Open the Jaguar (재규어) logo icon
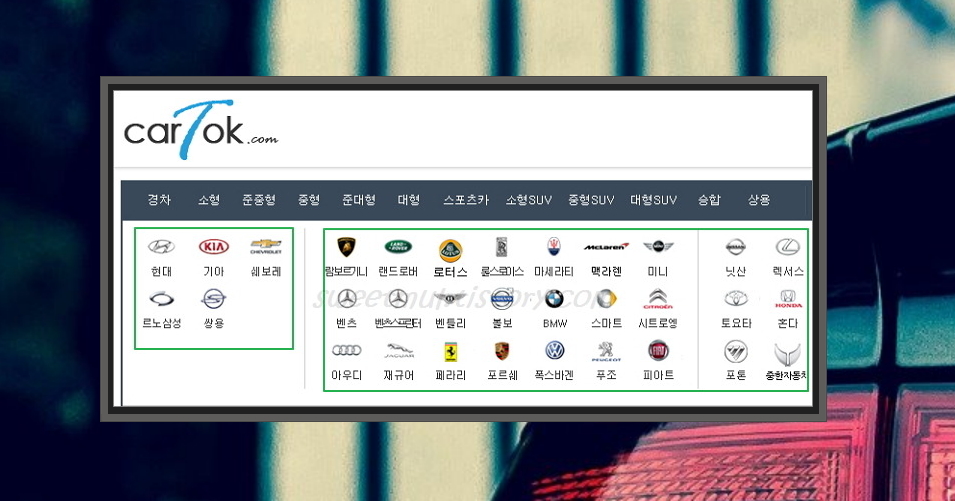The image size is (955, 501). (398, 351)
